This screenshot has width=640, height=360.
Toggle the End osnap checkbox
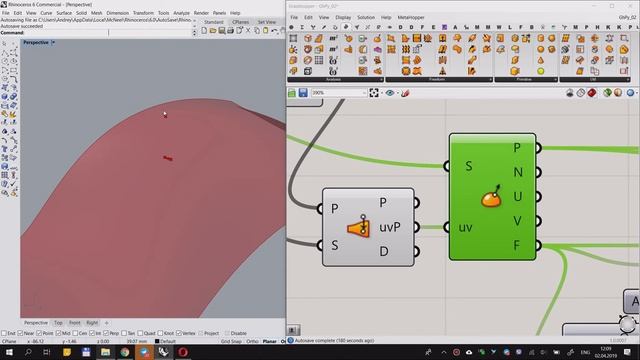(x=4, y=333)
